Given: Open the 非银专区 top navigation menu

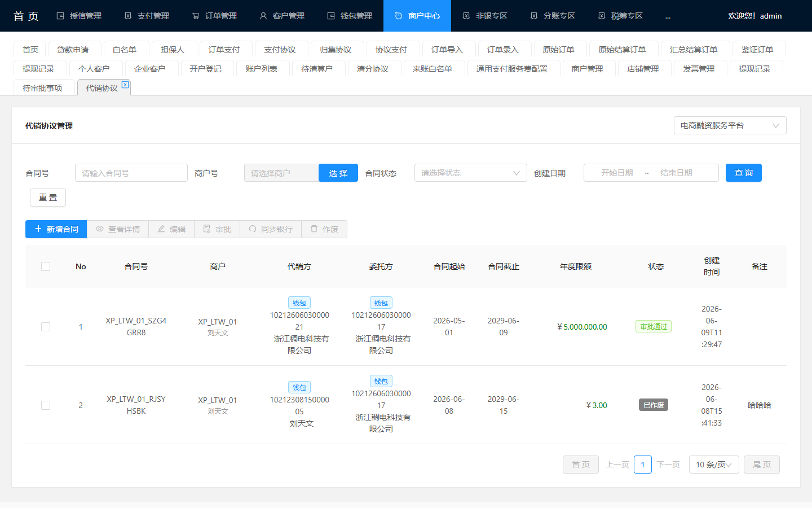Looking at the screenshot, I should 485,16.
